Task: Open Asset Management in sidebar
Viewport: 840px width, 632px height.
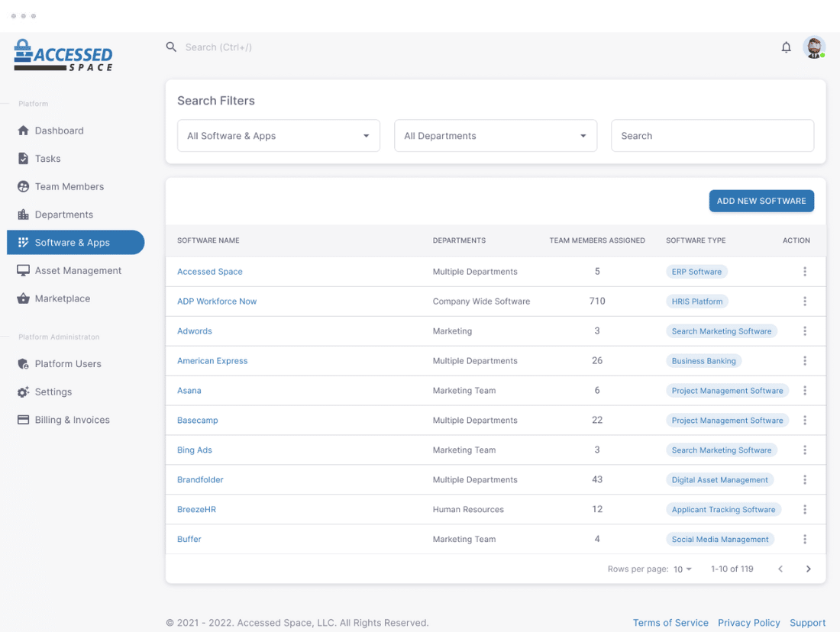Action: [x=76, y=270]
